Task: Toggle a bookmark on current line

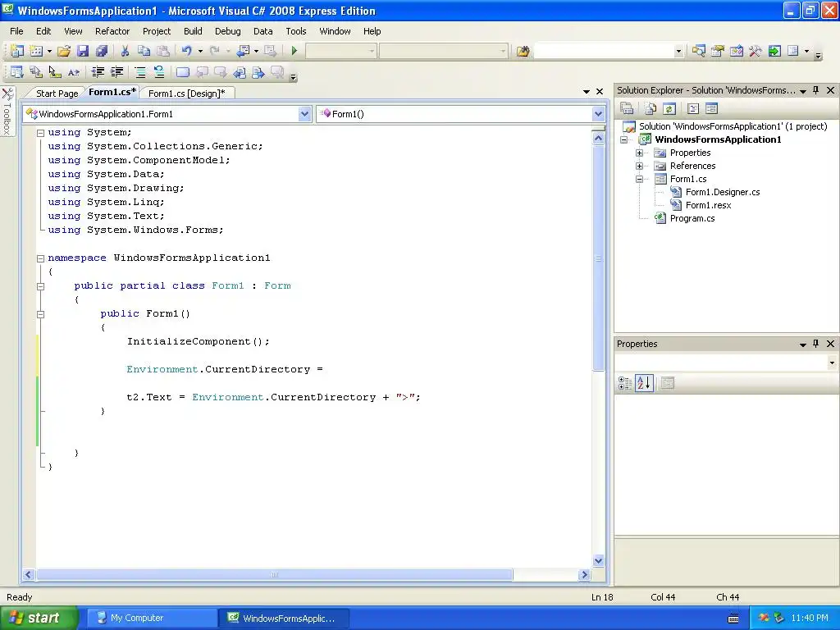Action: (x=183, y=72)
